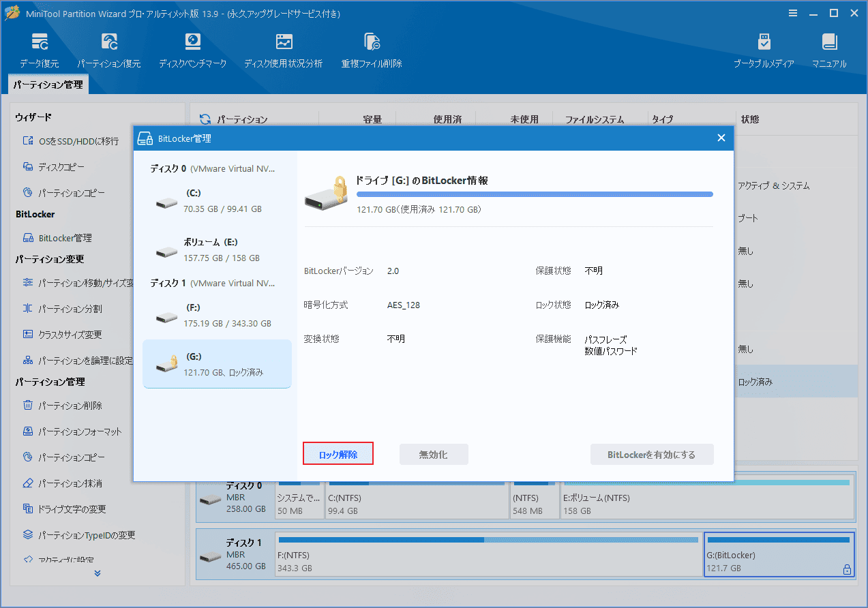Image resolution: width=868 pixels, height=608 pixels.
Task: Click アクティブ & システム status text
Action: [774, 186]
